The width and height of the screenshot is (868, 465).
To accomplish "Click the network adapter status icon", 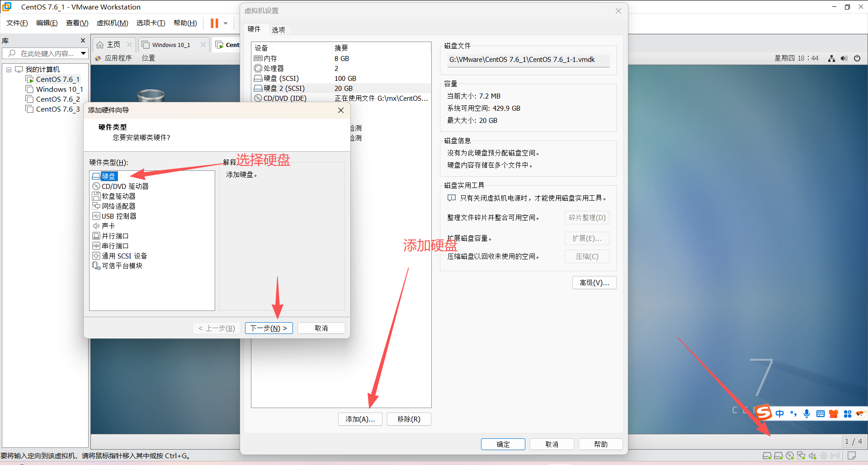I will 801,456.
